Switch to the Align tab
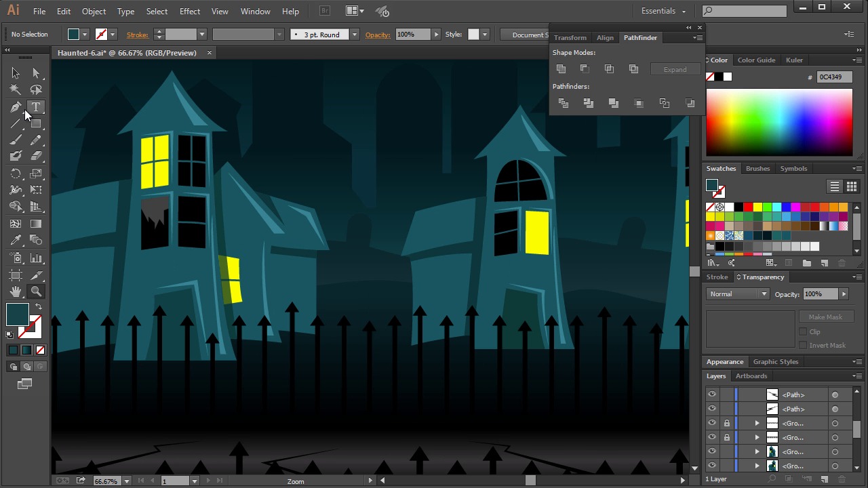 pos(605,38)
